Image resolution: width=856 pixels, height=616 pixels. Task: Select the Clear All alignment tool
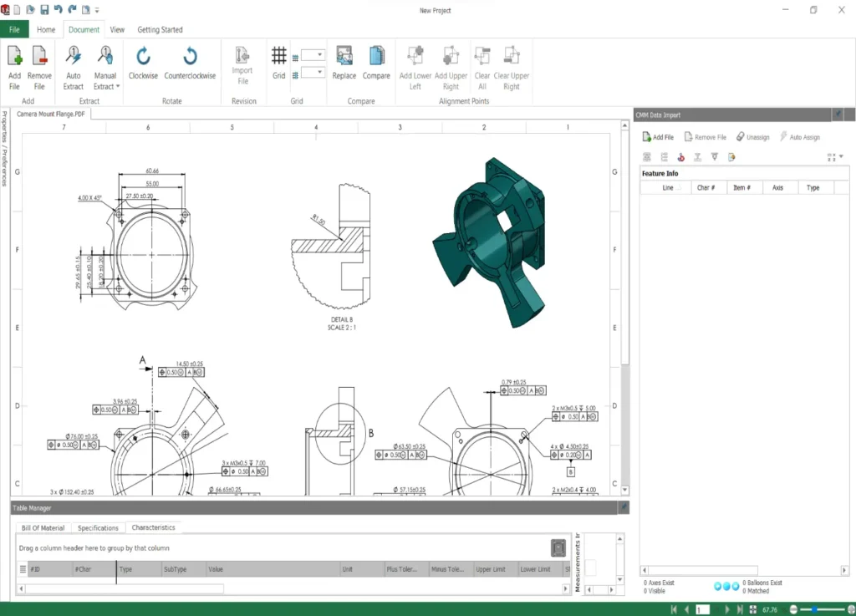coord(482,65)
